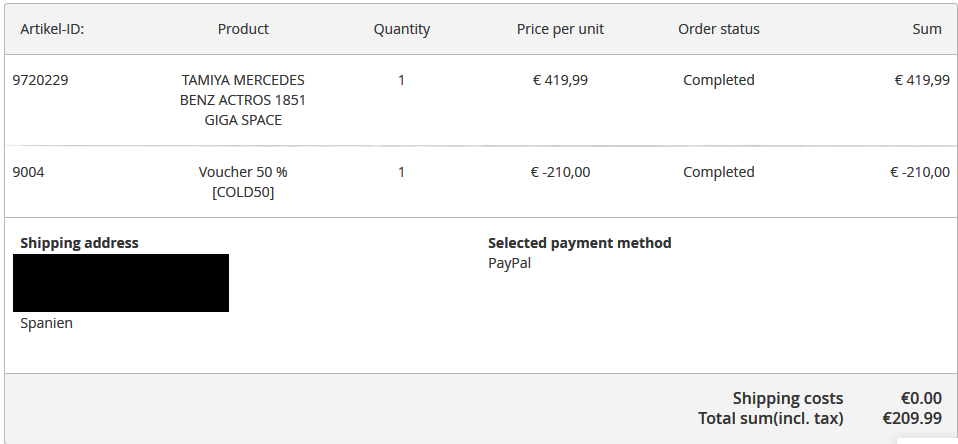Image resolution: width=958 pixels, height=444 pixels.
Task: Click the Sum column header
Action: [x=927, y=29]
